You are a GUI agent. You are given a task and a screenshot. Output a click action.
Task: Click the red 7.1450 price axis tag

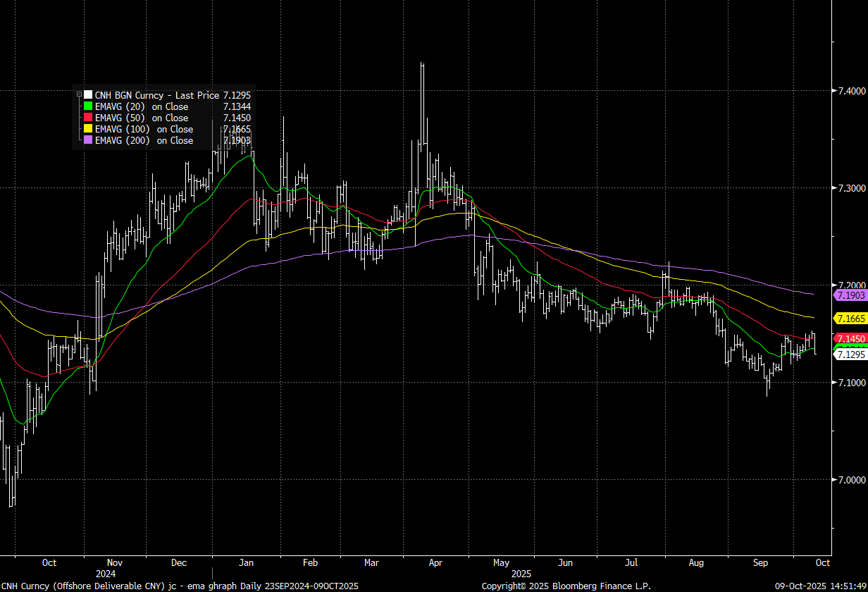coord(850,338)
